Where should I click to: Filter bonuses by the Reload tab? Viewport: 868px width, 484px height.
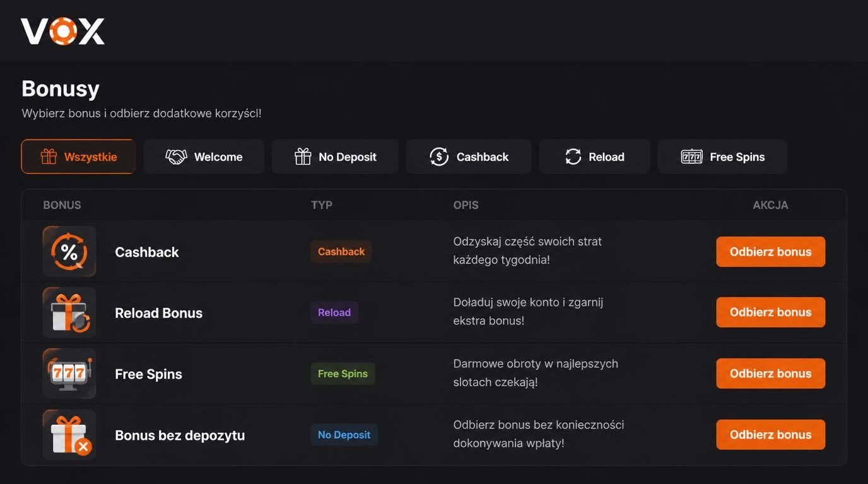(594, 156)
